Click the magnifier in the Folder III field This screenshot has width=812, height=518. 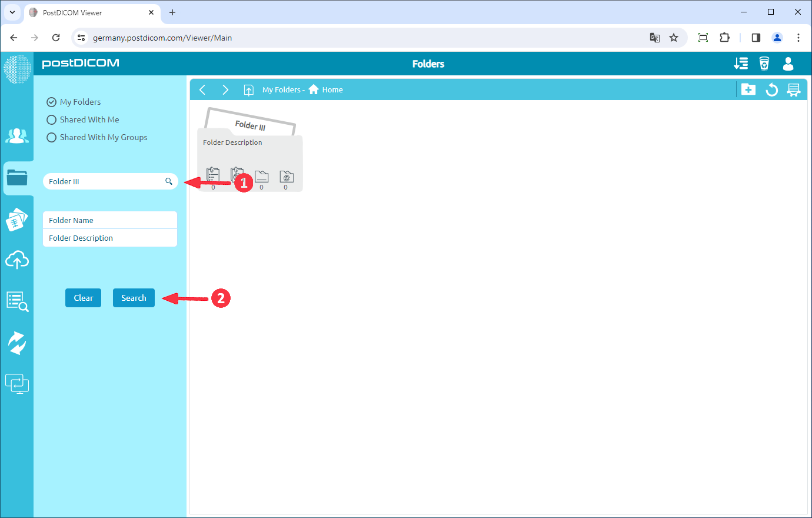point(169,181)
